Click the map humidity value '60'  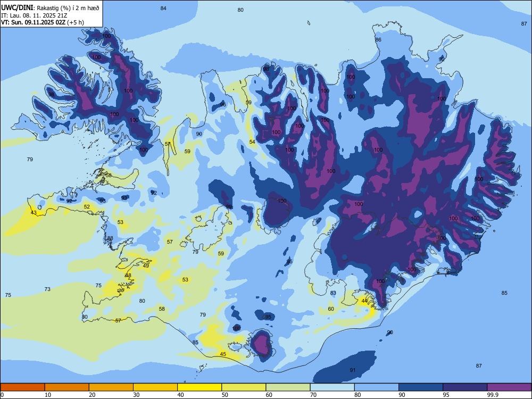pos(331,309)
